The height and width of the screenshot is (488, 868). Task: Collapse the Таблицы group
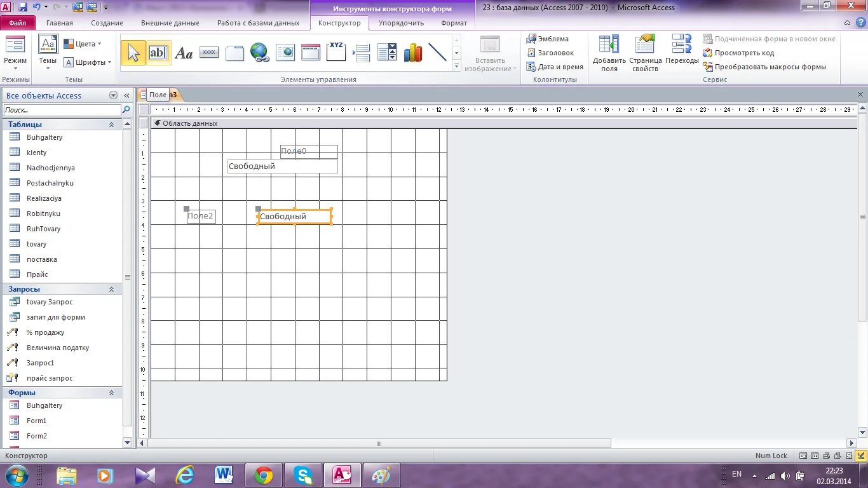[x=111, y=125]
